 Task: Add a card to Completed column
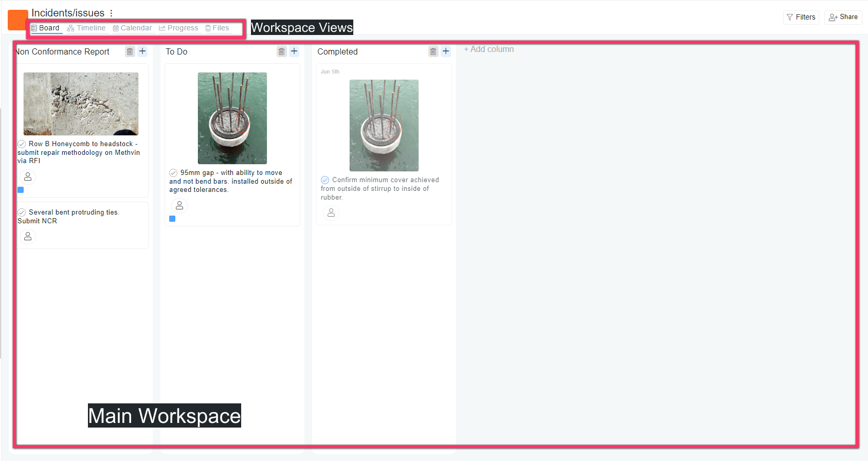(x=446, y=51)
